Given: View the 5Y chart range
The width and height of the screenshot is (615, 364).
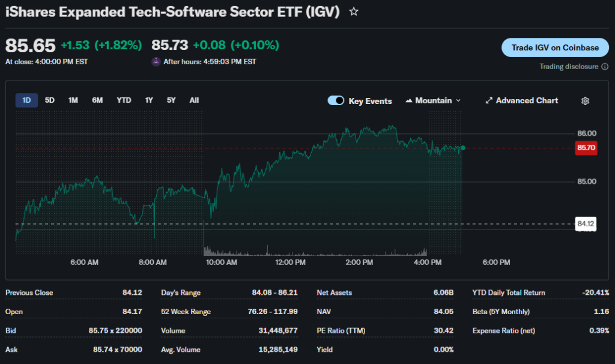Looking at the screenshot, I should pyautogui.click(x=171, y=100).
